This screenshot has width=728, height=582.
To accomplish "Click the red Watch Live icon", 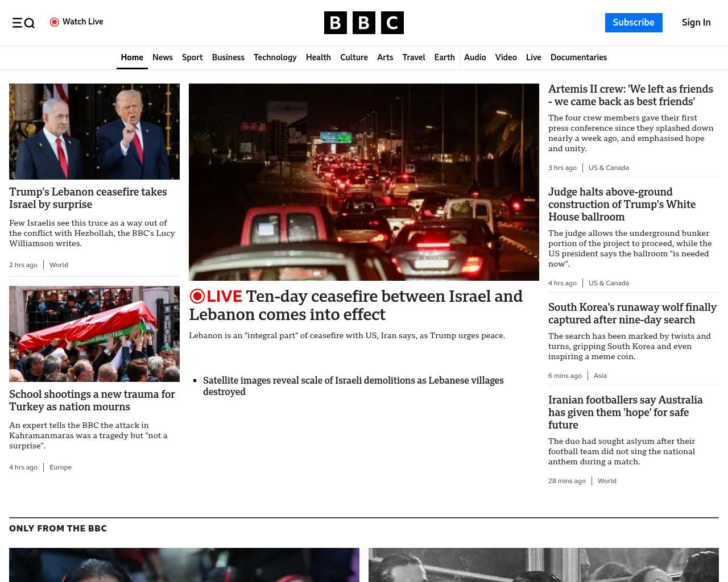I will click(55, 22).
